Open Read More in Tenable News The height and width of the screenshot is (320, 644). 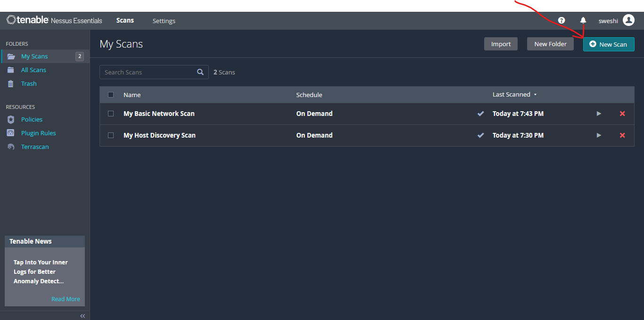click(x=66, y=299)
